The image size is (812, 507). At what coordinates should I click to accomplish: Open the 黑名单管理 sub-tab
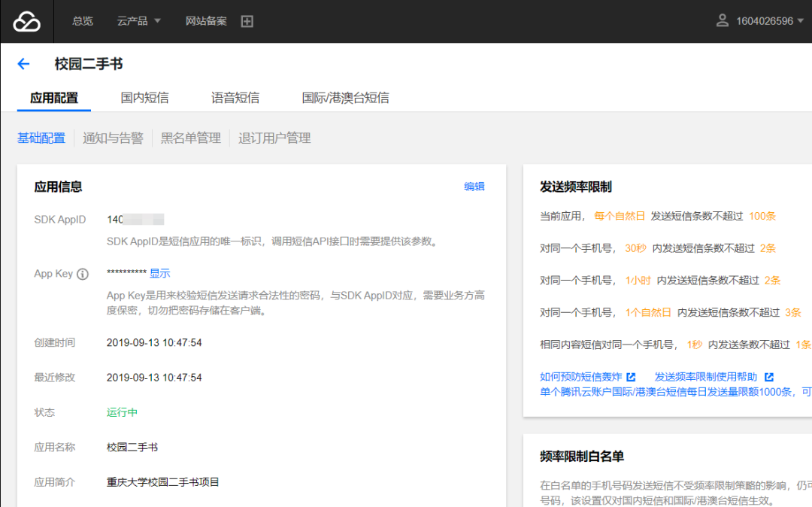point(190,138)
